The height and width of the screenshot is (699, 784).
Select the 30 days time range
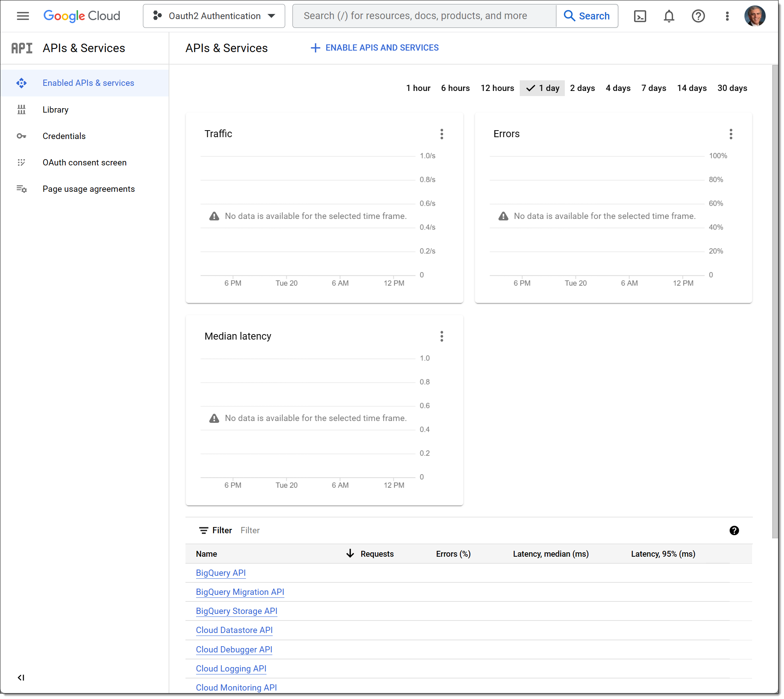coord(733,88)
